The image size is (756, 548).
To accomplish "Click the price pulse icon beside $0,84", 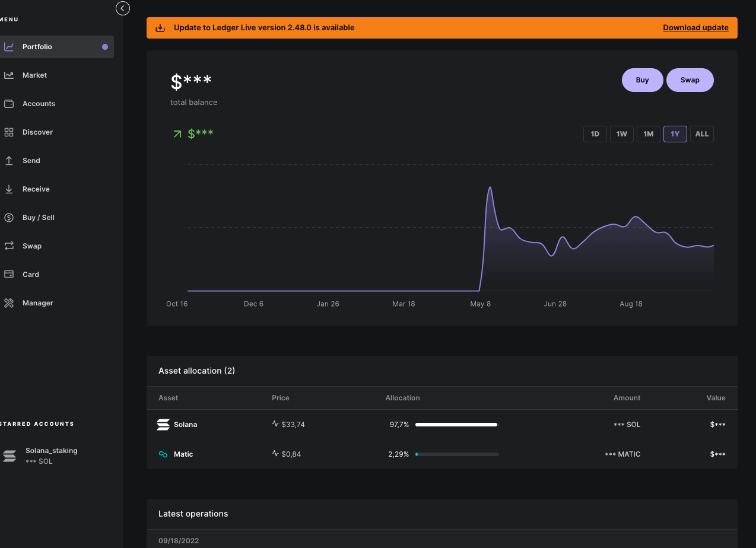I will 275,454.
